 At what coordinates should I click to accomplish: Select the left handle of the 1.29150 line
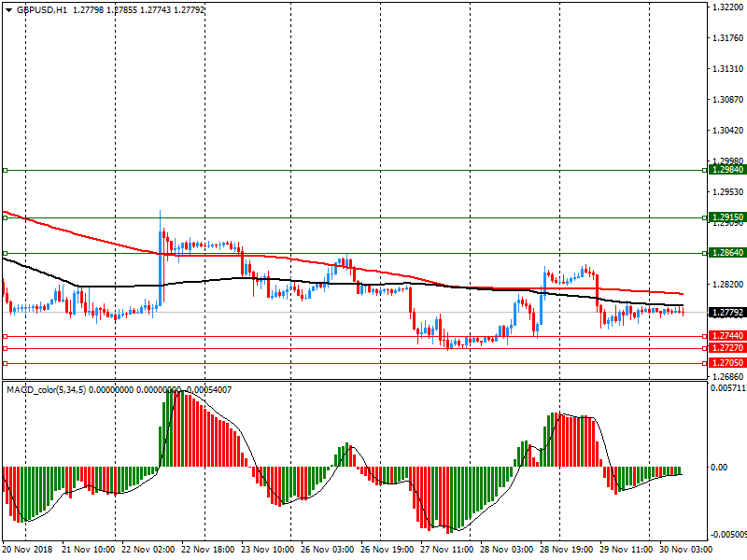pyautogui.click(x=5, y=217)
